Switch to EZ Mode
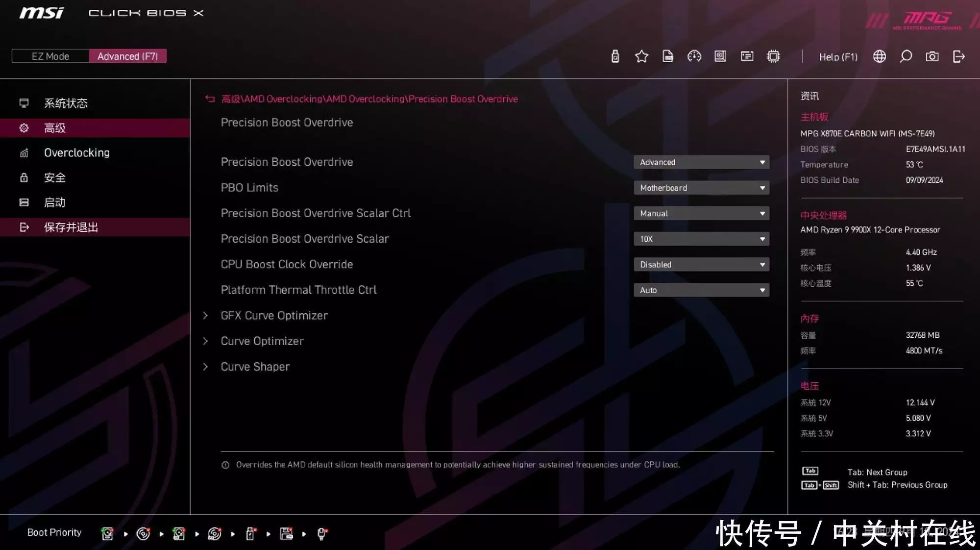Screen dimensions: 980x550 (x=50, y=56)
